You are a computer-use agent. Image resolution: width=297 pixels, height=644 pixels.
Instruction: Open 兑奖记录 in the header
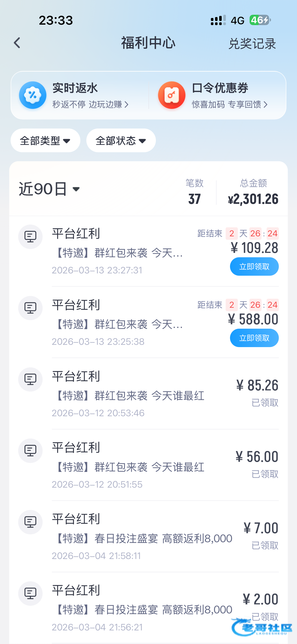click(252, 44)
